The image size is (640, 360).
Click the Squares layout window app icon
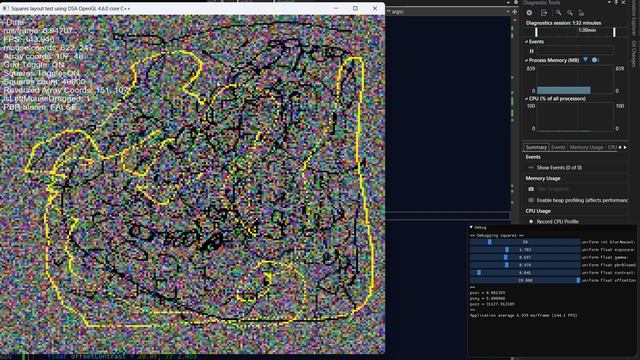(6, 8)
